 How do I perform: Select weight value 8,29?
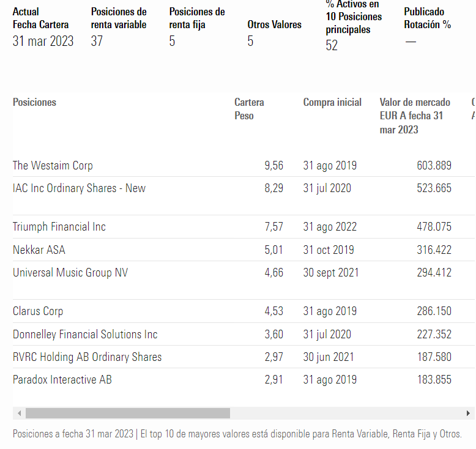pos(274,188)
